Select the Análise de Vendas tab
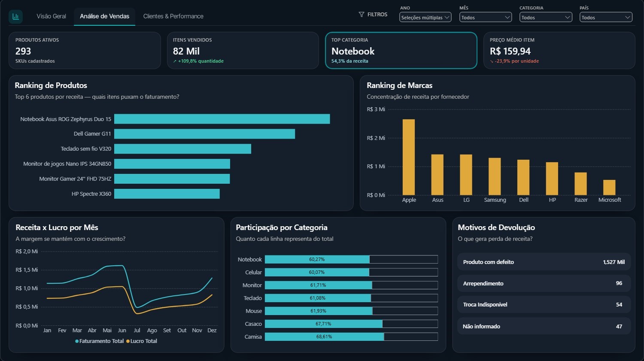This screenshot has height=361, width=644. pos(104,16)
